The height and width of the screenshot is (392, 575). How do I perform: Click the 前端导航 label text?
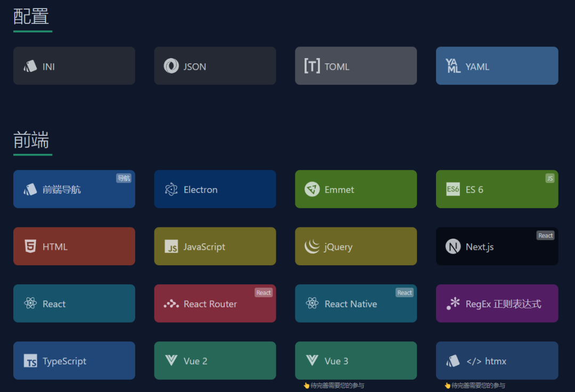coord(62,190)
